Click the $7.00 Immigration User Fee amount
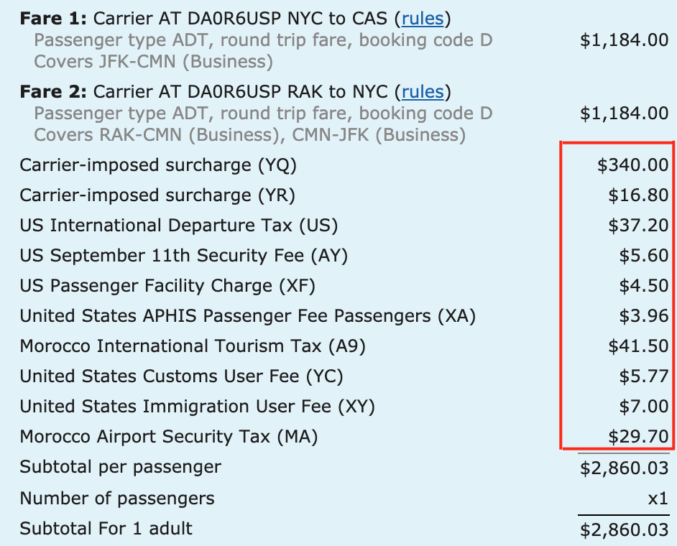The width and height of the screenshot is (677, 546). [644, 407]
